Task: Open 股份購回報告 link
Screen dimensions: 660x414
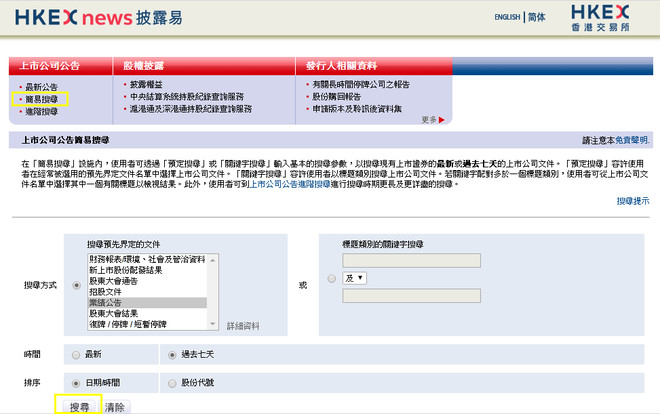Action: 337,96
